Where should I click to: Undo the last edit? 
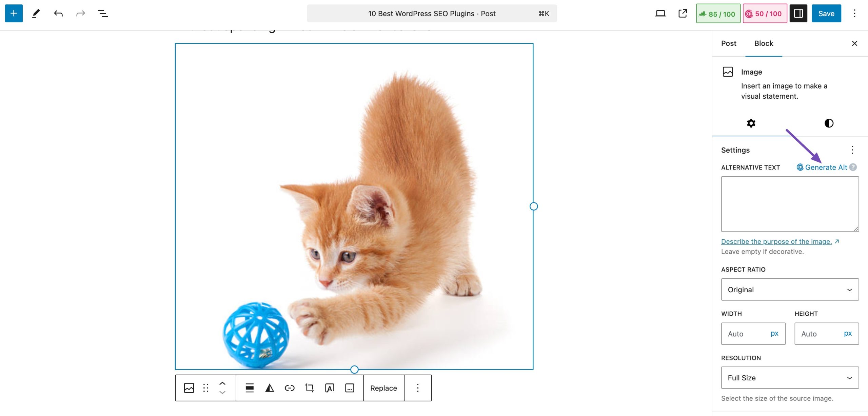click(58, 14)
